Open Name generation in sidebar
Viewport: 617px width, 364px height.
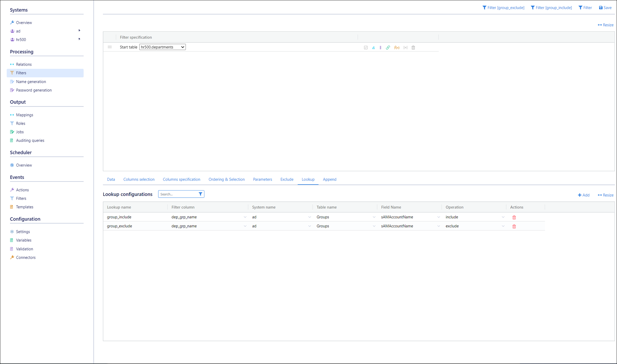31,82
